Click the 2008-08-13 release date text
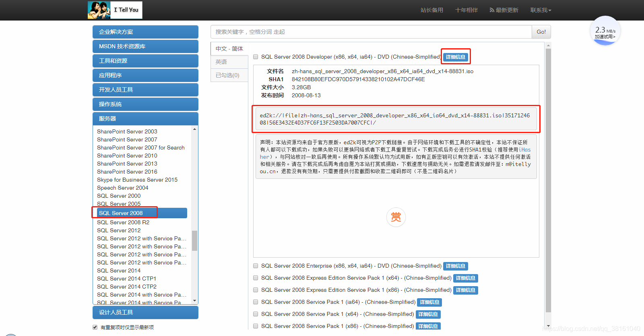644x336 pixels. pos(306,95)
